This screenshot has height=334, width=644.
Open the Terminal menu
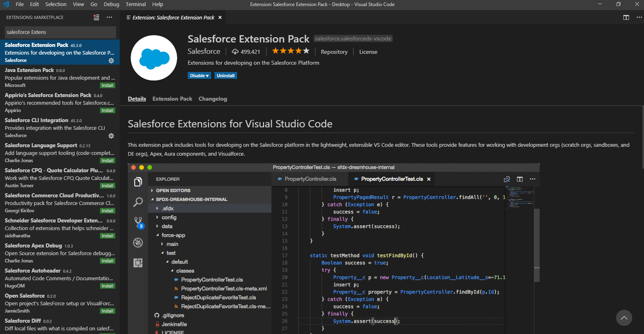136,4
